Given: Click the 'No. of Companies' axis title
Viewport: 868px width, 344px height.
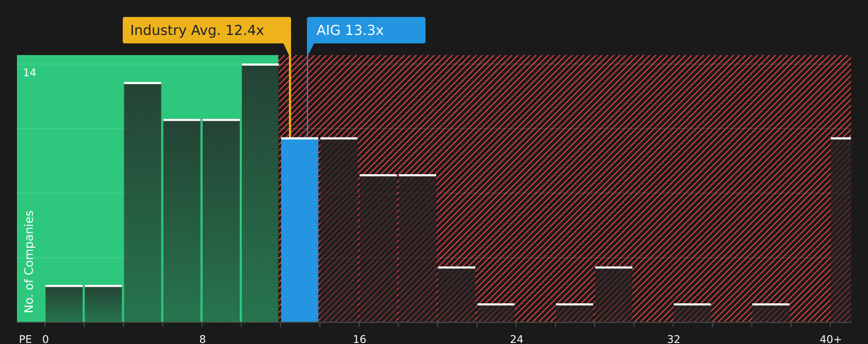Looking at the screenshot, I should click(29, 261).
